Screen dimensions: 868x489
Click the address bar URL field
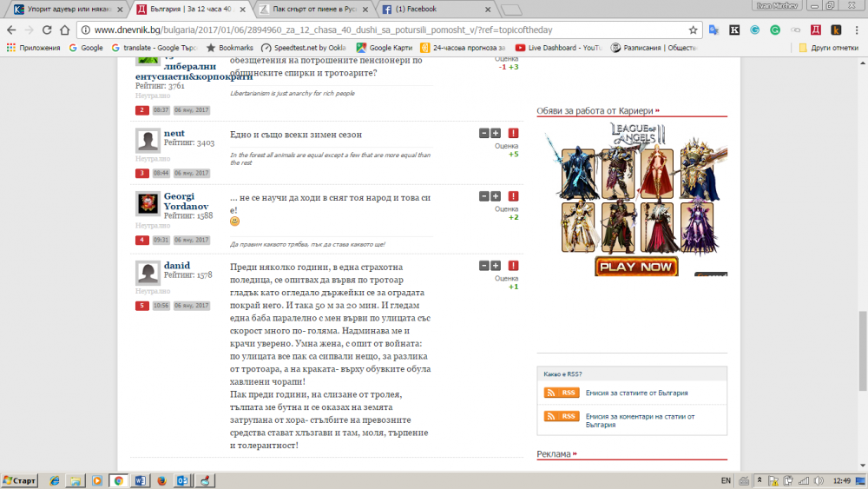point(387,30)
